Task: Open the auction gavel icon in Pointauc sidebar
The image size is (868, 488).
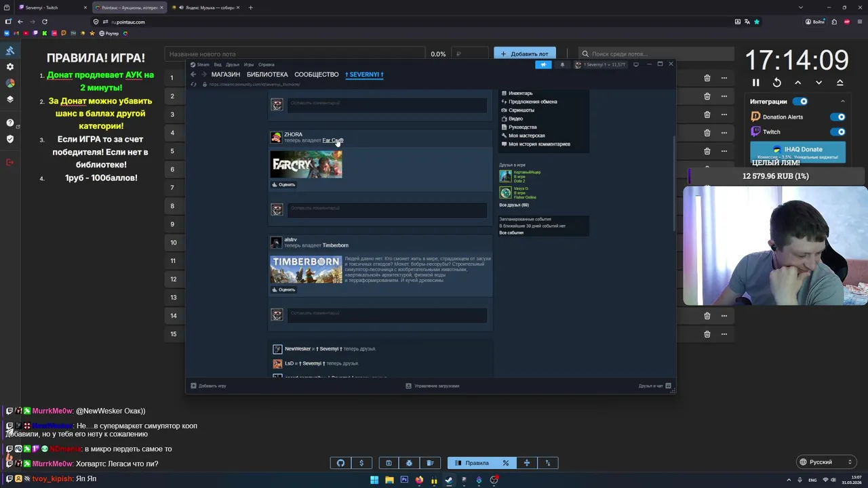Action: point(10,51)
